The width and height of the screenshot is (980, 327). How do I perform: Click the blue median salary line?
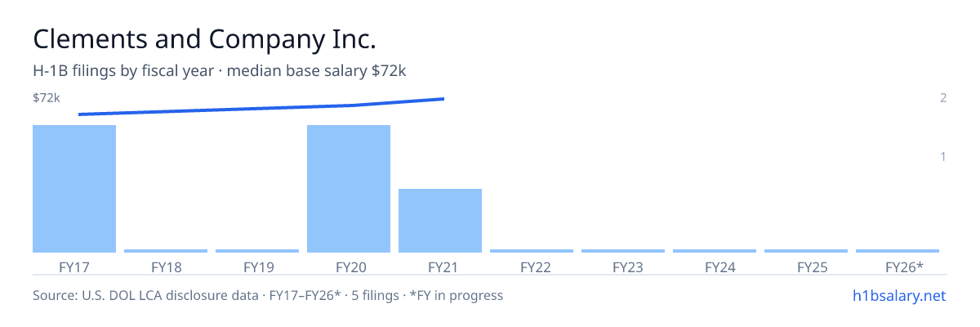point(261,107)
